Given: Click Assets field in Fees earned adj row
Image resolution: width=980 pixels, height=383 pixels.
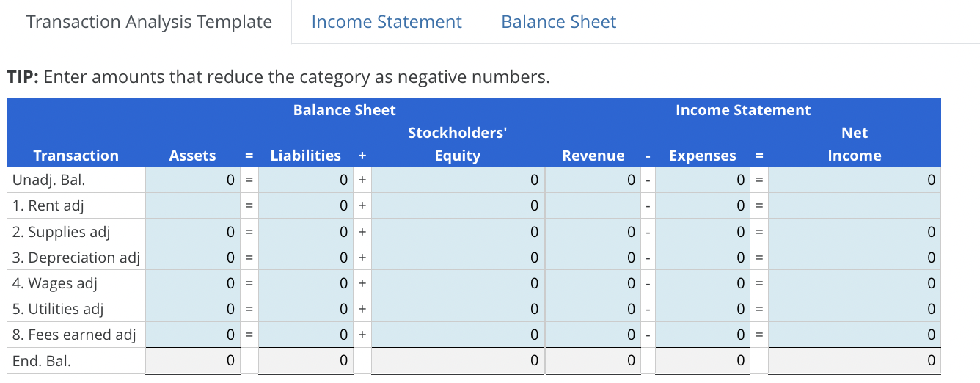Looking at the screenshot, I should coord(193,335).
